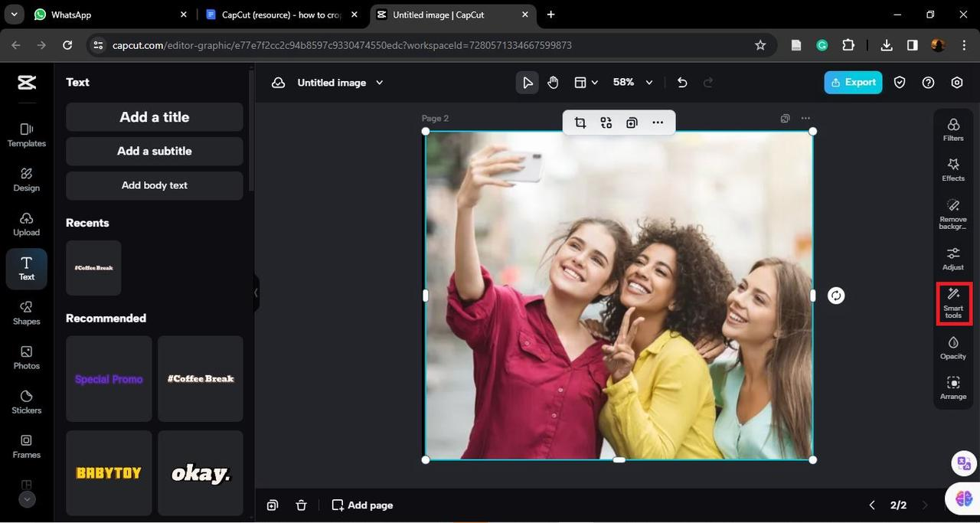Select the pointer selection tool
The image size is (980, 523).
click(527, 83)
